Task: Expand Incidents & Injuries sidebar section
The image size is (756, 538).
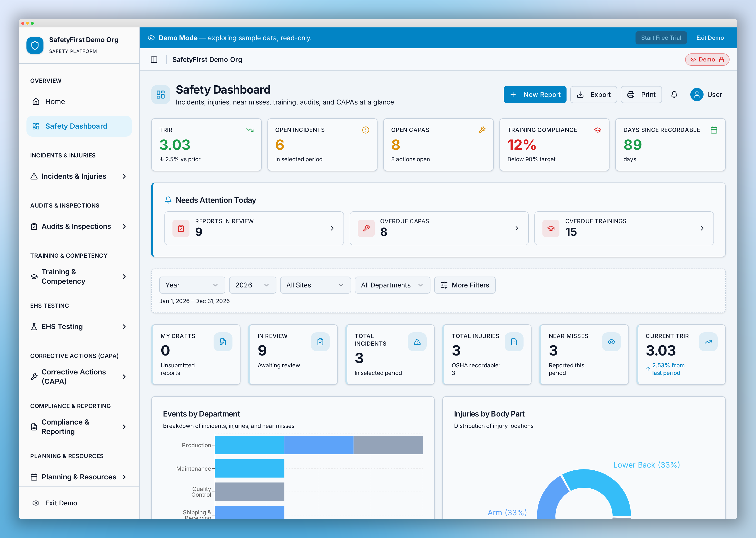Action: pos(79,177)
